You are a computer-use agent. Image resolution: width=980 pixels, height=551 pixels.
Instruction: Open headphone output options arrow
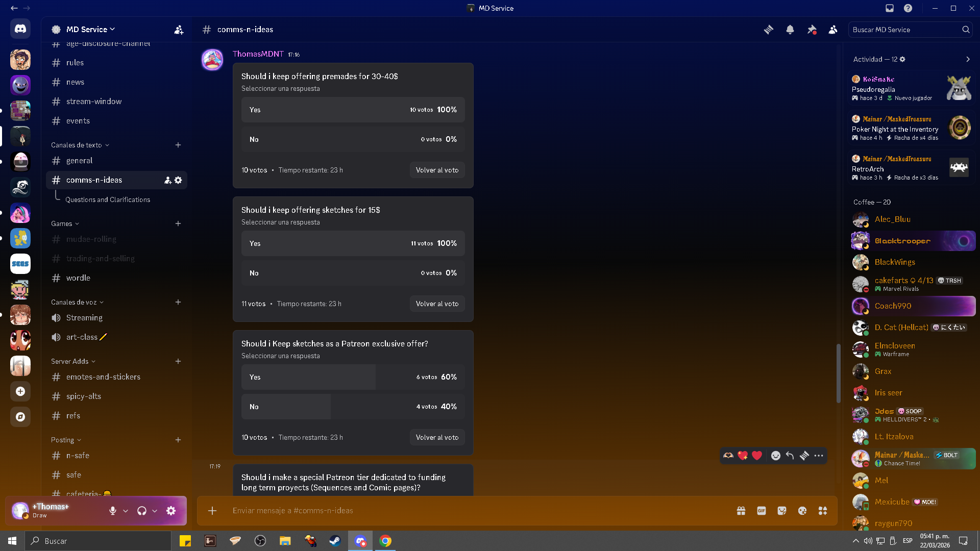click(155, 511)
